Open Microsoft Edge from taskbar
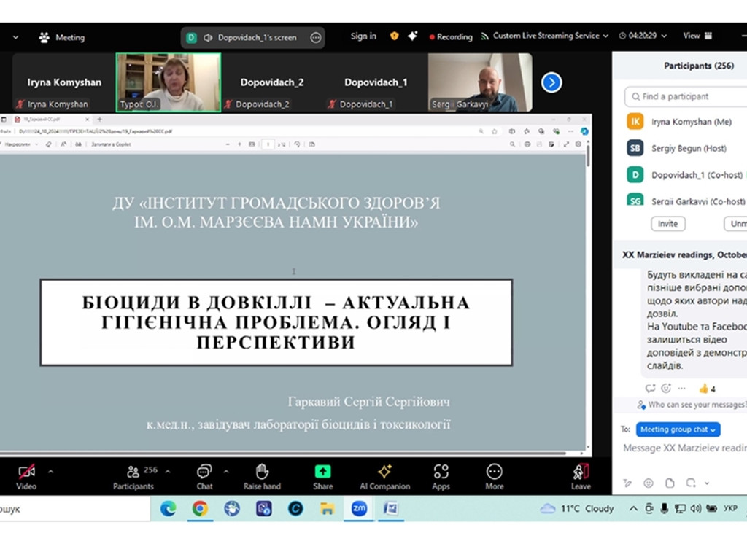 tap(168, 508)
